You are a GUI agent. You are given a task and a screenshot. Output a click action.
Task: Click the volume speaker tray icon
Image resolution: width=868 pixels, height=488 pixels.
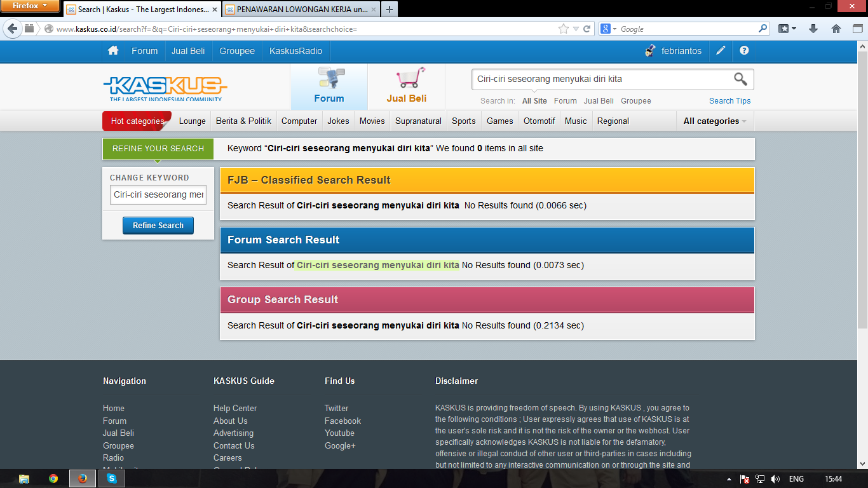pos(775,479)
